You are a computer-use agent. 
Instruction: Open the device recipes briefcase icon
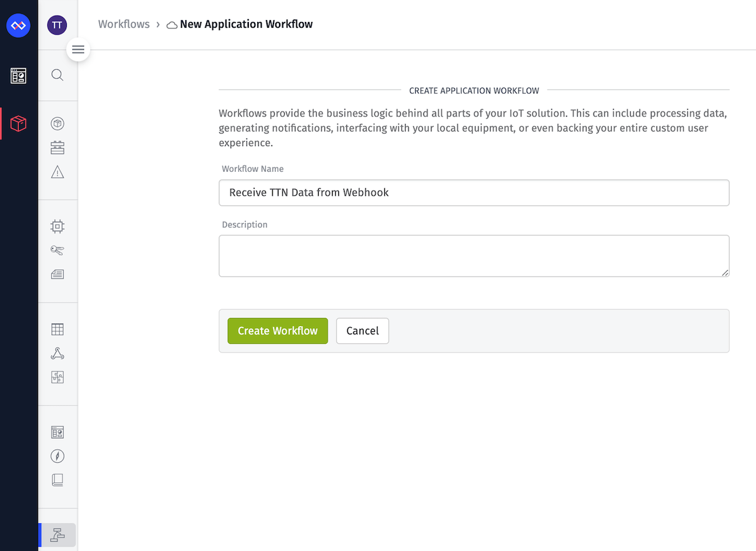coord(57,148)
